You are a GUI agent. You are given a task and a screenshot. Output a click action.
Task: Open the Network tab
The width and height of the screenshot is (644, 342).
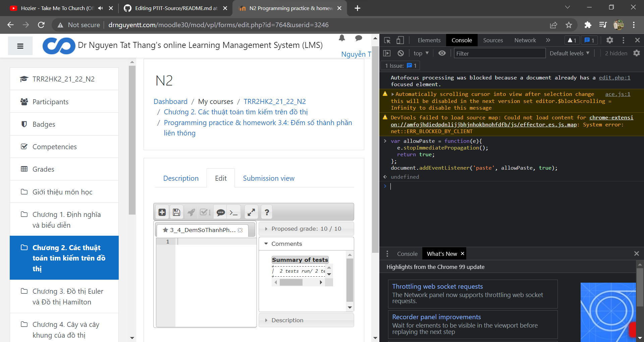[x=525, y=40]
